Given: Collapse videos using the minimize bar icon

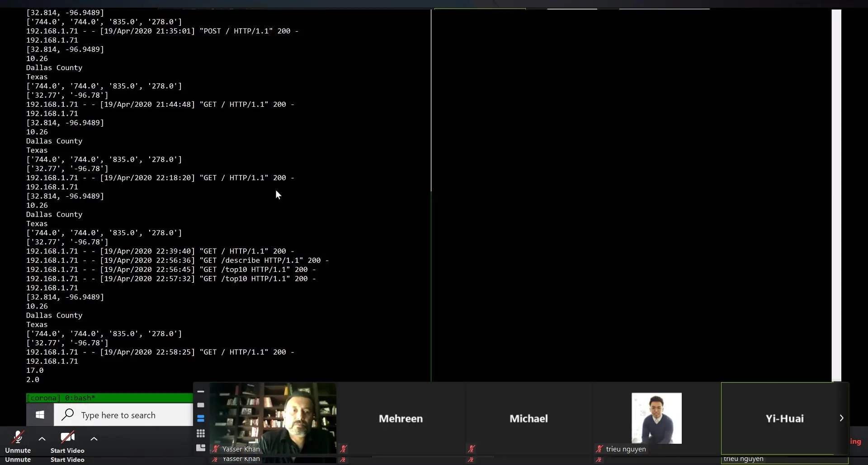Looking at the screenshot, I should 201,392.
